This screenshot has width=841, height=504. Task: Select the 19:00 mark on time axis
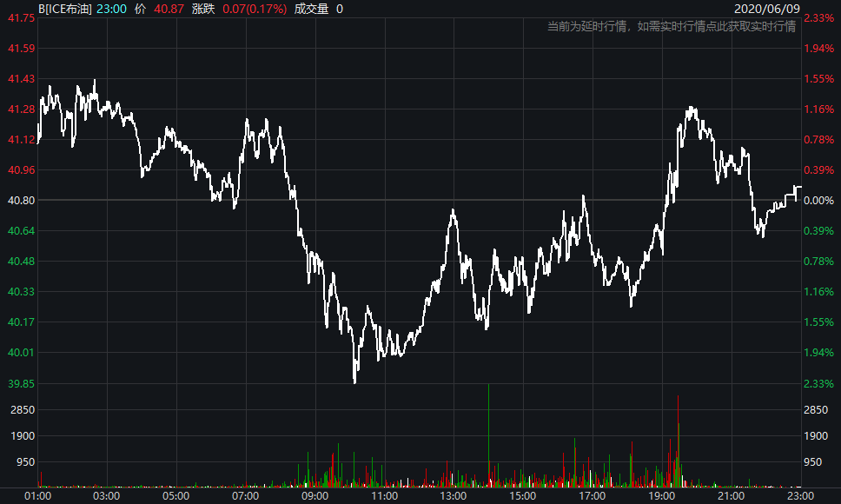[x=661, y=495]
